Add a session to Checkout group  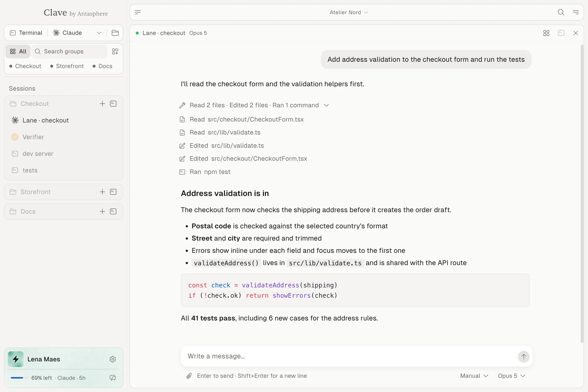102,104
